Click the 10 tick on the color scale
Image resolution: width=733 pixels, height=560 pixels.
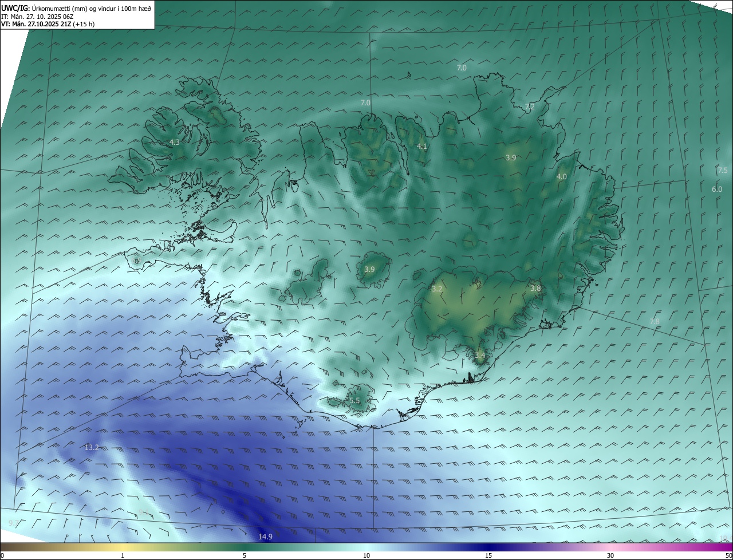(x=366, y=555)
